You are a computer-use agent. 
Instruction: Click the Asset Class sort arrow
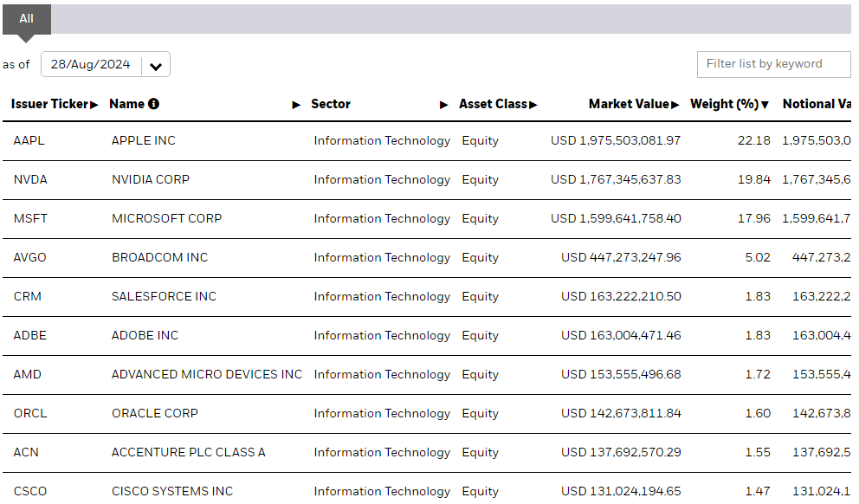[533, 105]
